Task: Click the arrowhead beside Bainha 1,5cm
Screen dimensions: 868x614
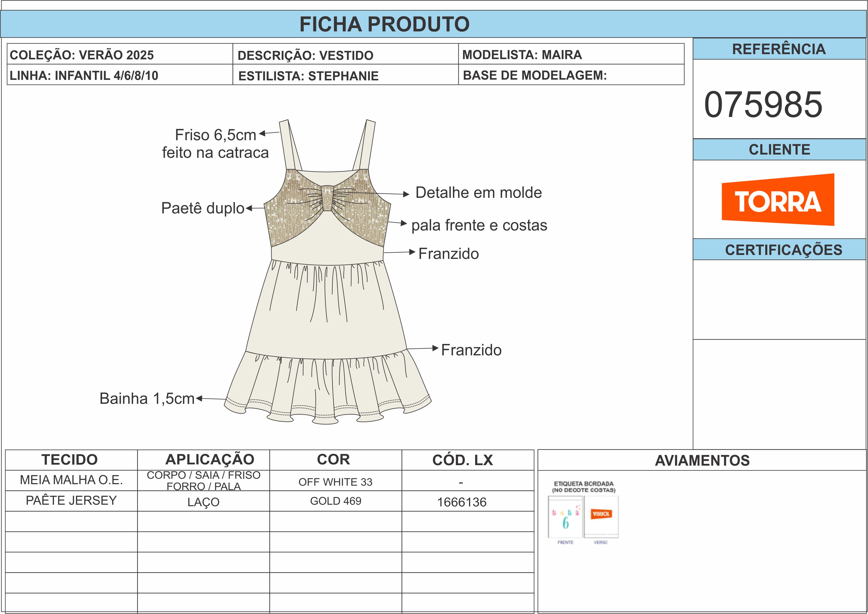Action: (199, 398)
